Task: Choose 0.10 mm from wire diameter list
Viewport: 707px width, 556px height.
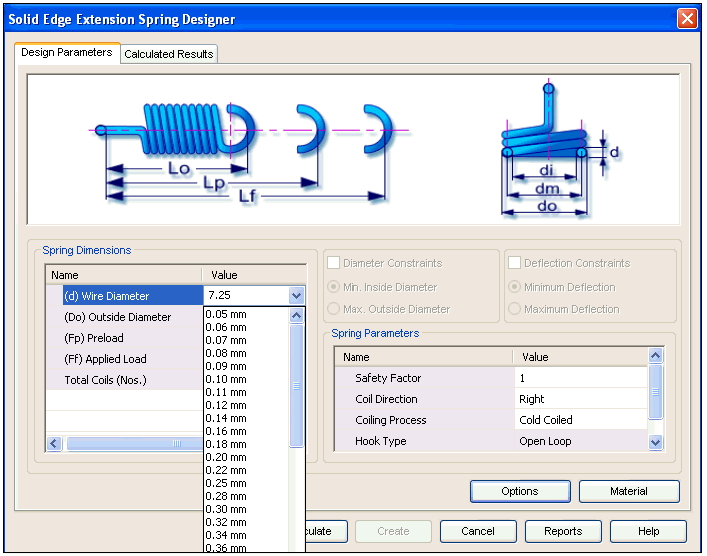Action: [226, 379]
